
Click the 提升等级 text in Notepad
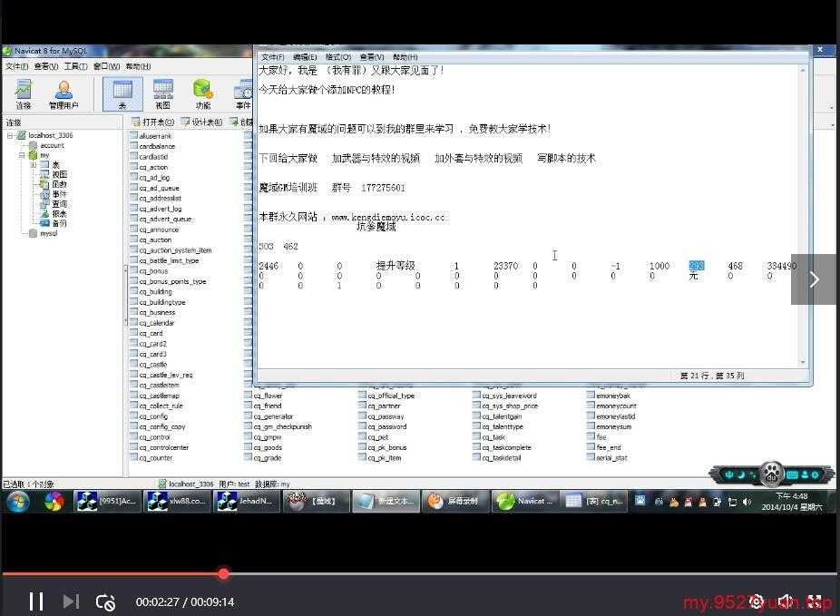(396, 266)
